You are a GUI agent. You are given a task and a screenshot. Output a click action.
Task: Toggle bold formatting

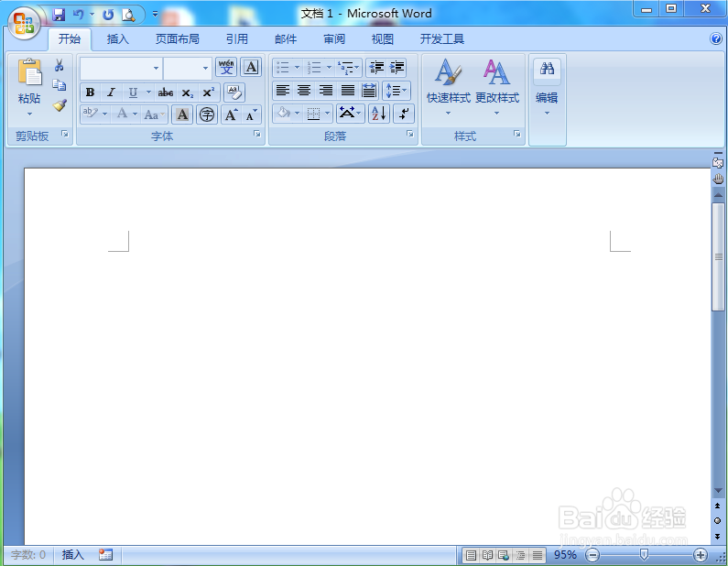coord(91,93)
